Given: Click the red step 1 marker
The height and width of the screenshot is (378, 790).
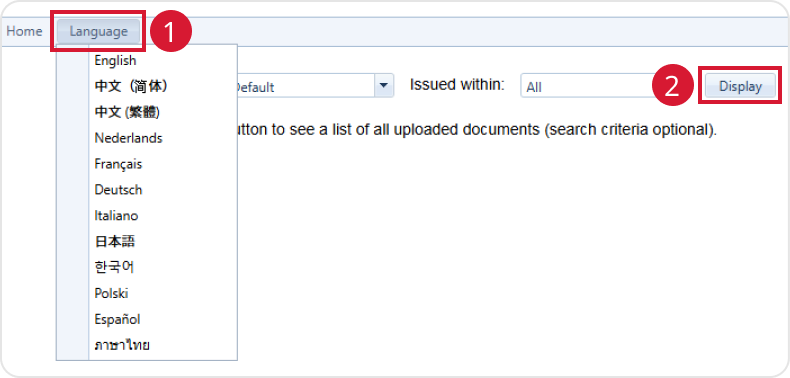Looking at the screenshot, I should point(170,32).
